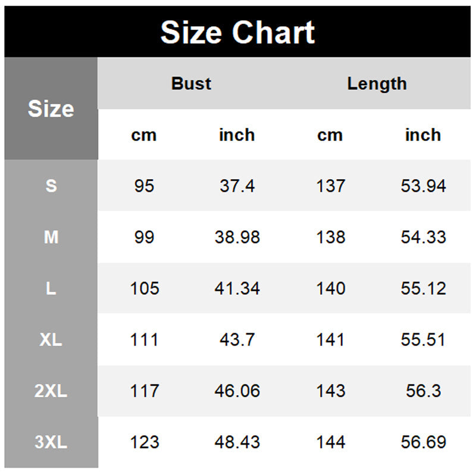476x476 pixels.
Task: Select the XL size row label
Action: click(51, 339)
